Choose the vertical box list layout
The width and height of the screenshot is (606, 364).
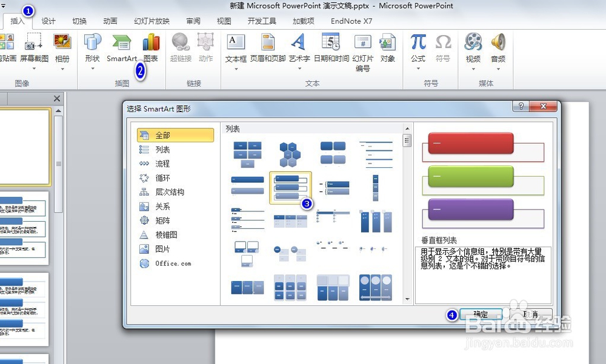(x=290, y=188)
